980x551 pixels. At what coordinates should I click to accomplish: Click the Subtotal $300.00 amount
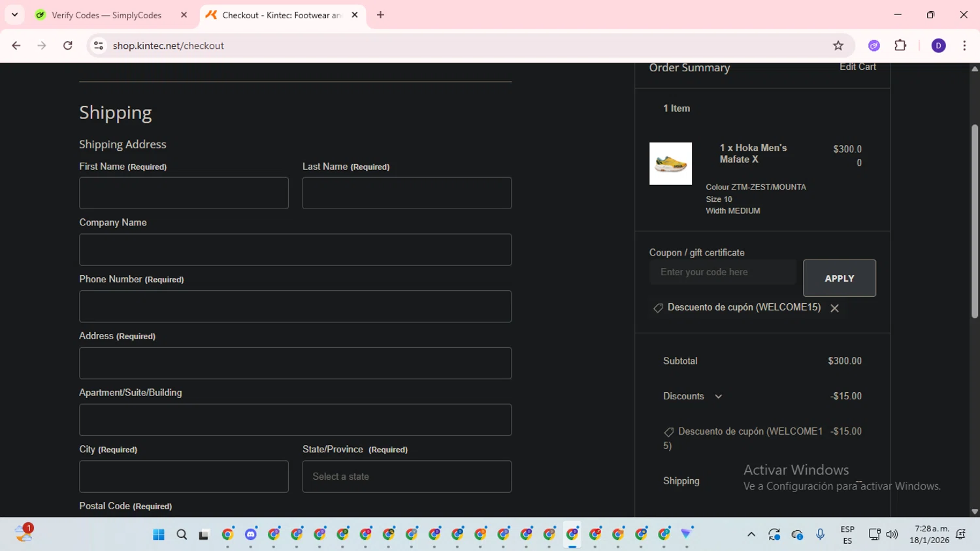pos(845,361)
